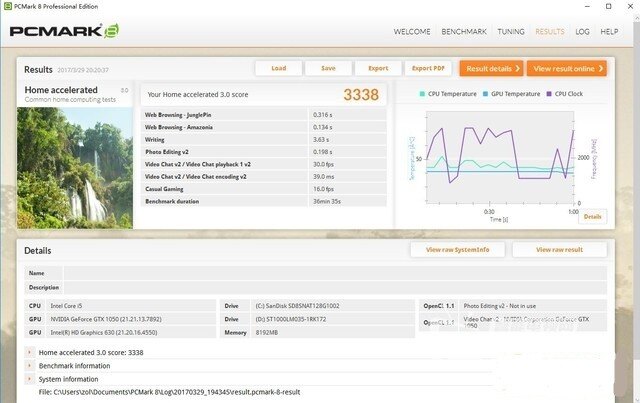Image resolution: width=640 pixels, height=403 pixels.
Task: Click the PCMark app icon in title bar
Action: pos(9,6)
